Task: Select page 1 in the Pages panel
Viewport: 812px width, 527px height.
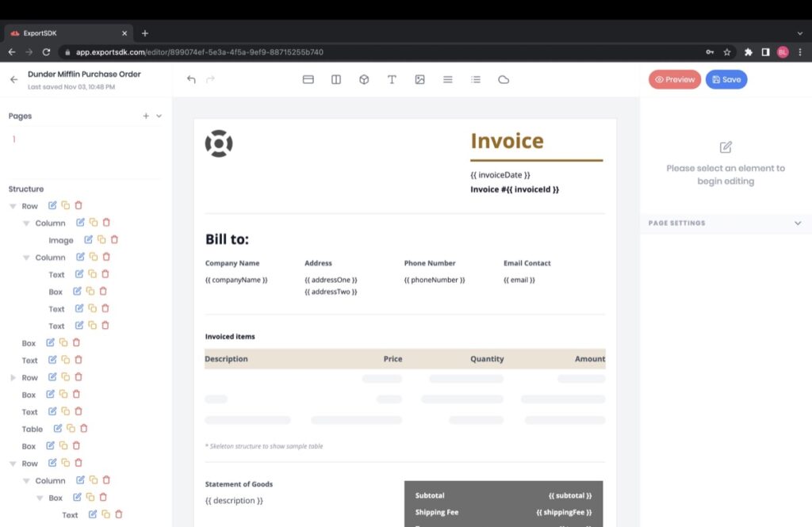Action: [x=13, y=139]
